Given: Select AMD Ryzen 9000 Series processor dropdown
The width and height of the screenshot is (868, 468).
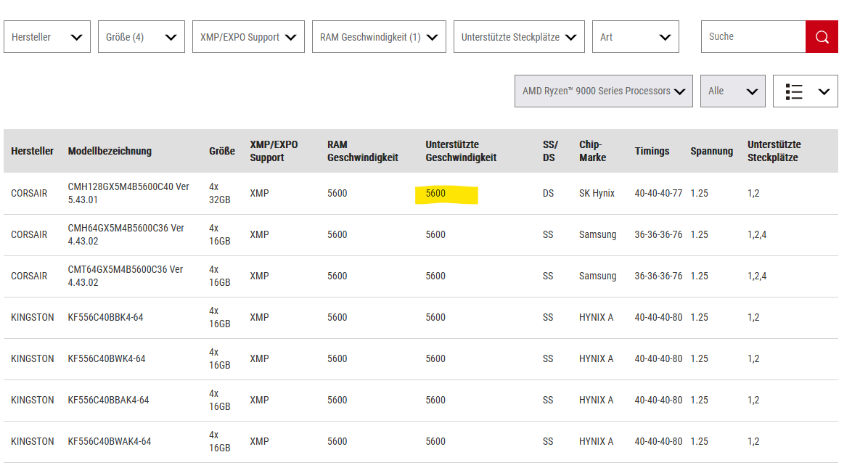Looking at the screenshot, I should 603,91.
